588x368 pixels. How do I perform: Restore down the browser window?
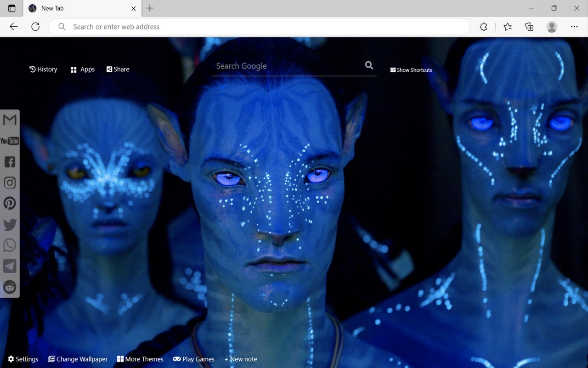pos(554,8)
